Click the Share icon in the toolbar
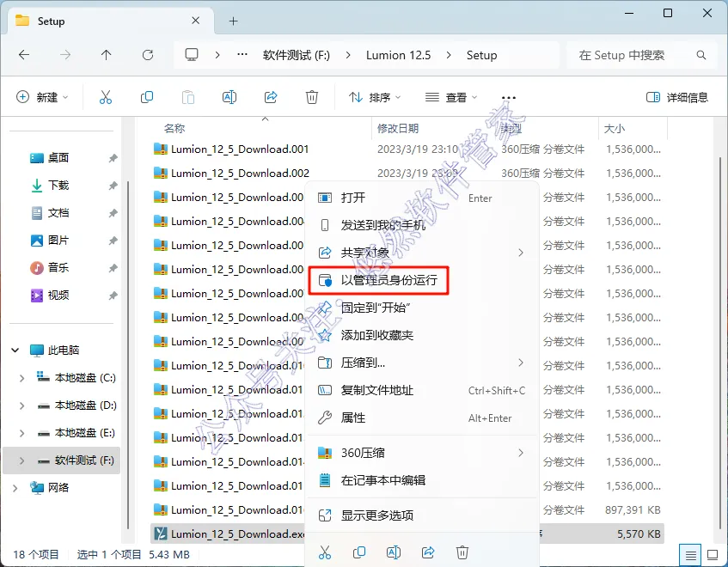Image resolution: width=728 pixels, height=567 pixels. (271, 97)
